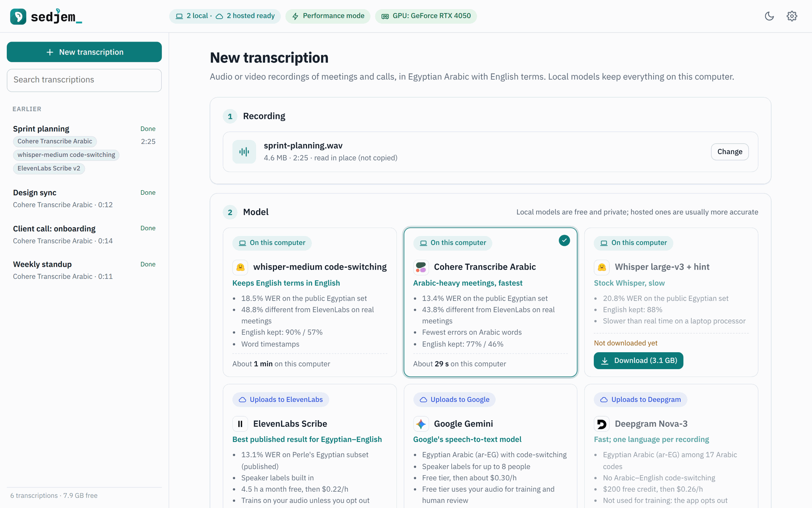The image size is (812, 508).
Task: Click the 'Not downloaded yet' label
Action: point(626,343)
